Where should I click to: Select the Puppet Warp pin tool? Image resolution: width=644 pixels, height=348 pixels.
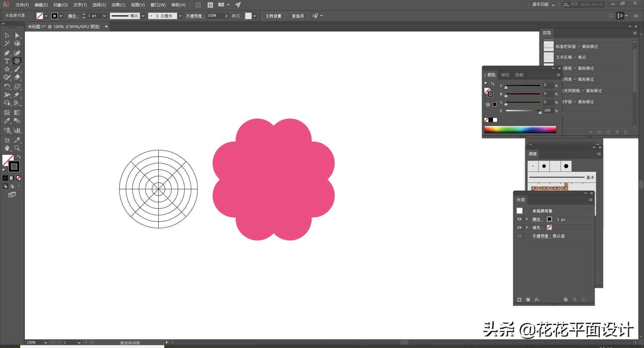[17, 95]
